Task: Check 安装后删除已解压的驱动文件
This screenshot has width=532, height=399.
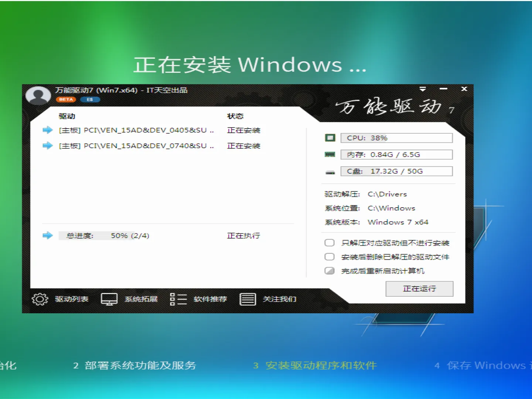Action: pos(329,256)
